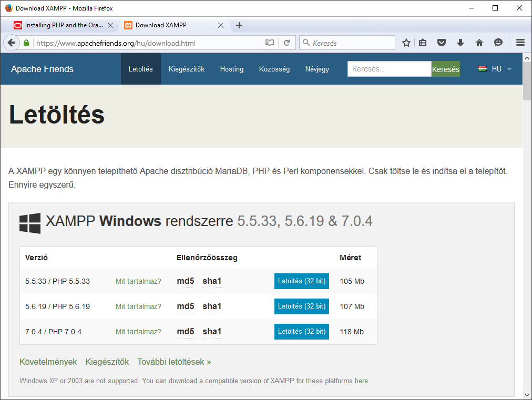Screen dimensions: 532x400
Task: Open the Közösség nav menu item
Action: tap(274, 69)
